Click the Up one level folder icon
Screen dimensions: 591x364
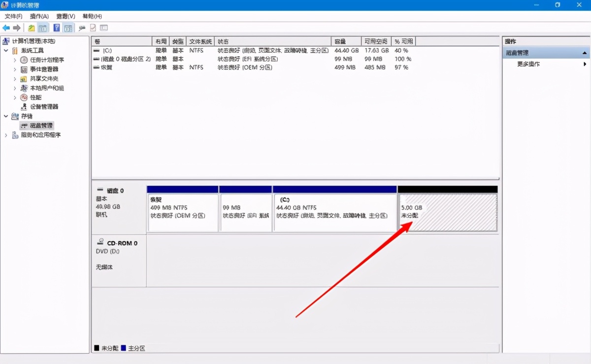pyautogui.click(x=32, y=28)
